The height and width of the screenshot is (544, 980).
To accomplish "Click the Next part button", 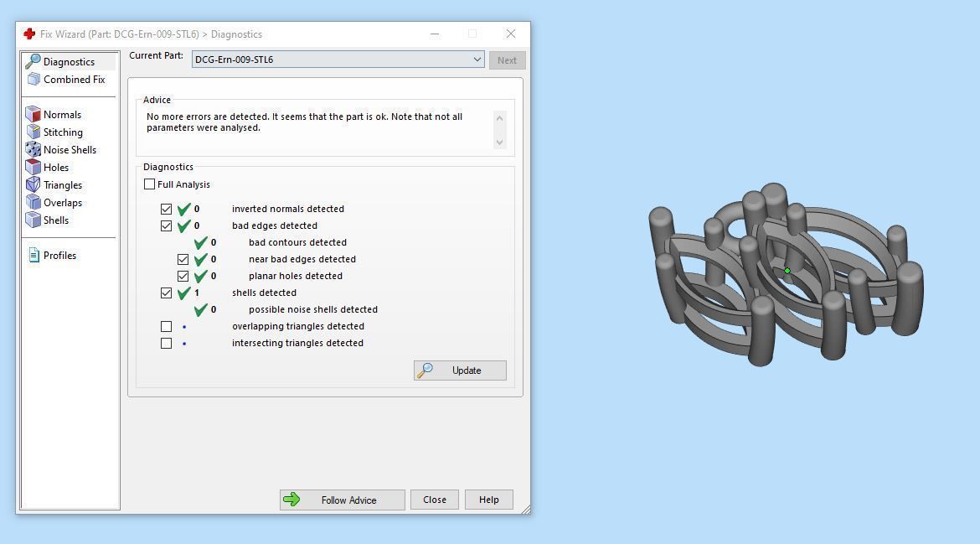I will tap(507, 60).
